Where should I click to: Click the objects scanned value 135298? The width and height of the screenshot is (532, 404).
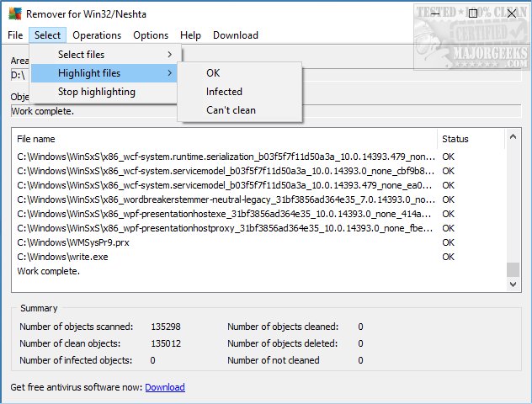pos(166,327)
